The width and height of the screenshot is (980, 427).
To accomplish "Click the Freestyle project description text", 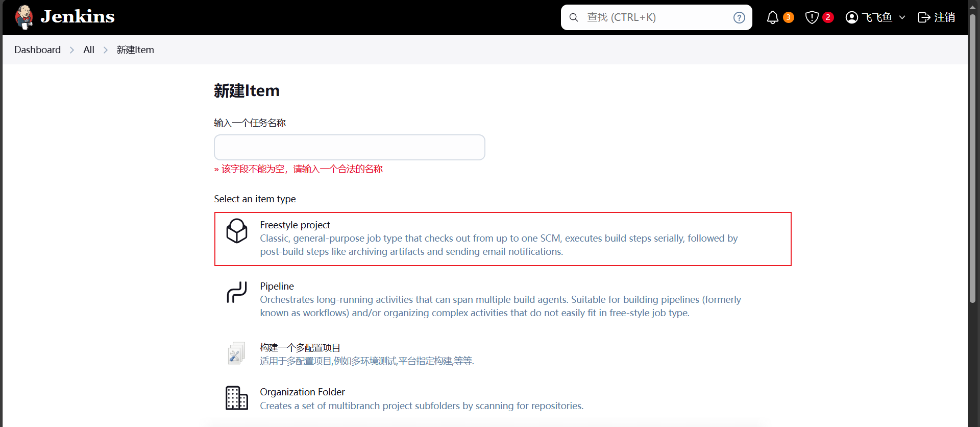I will point(499,245).
